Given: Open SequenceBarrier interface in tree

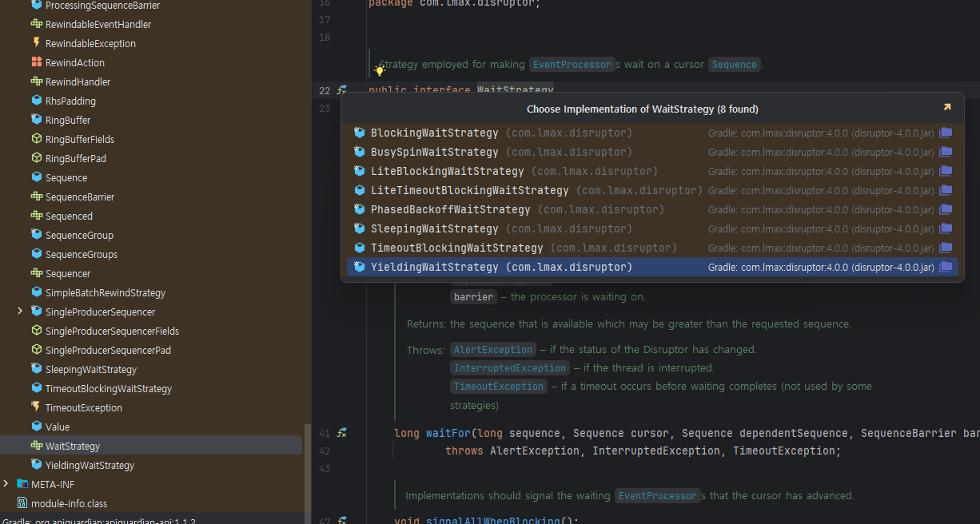Looking at the screenshot, I should 80,196.
